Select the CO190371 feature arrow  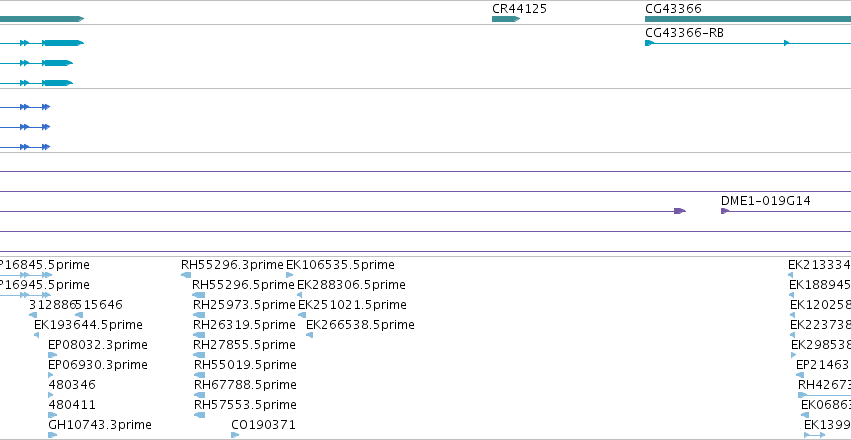coord(234,435)
